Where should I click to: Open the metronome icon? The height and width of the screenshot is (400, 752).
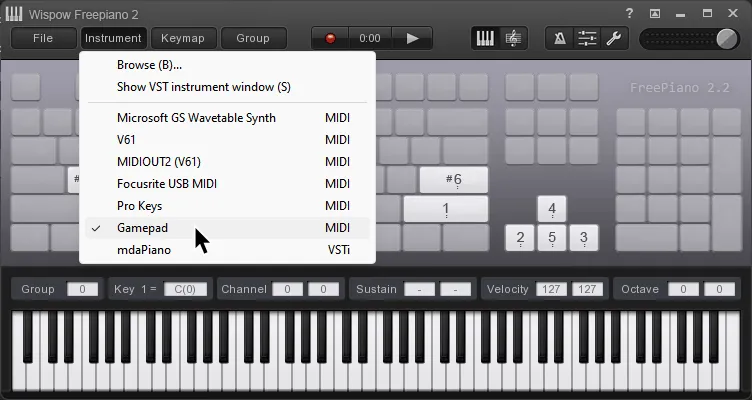(x=560, y=38)
